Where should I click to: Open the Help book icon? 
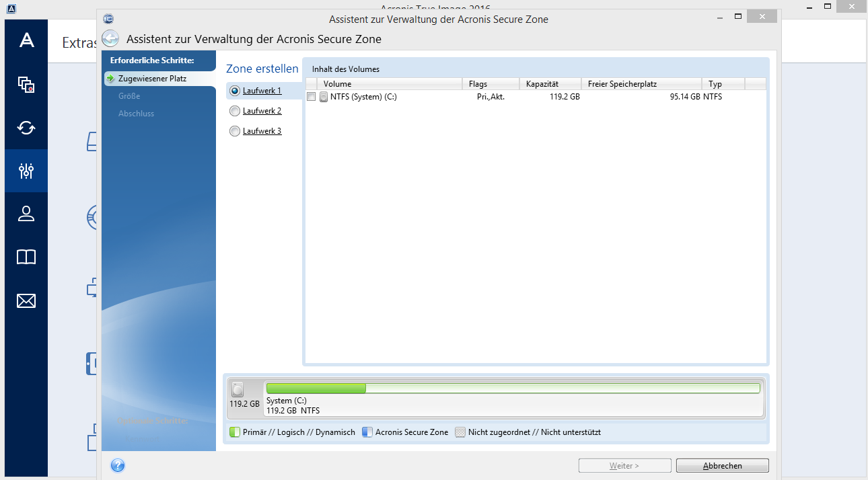pos(26,257)
